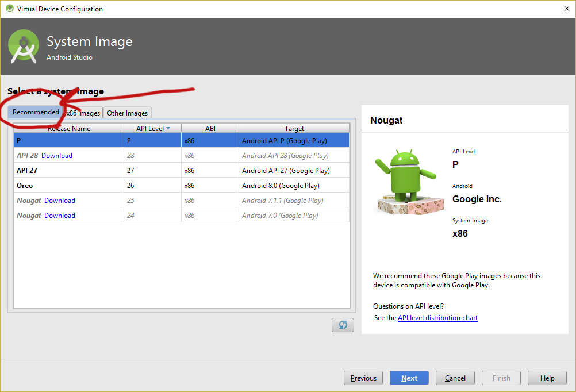Close the Virtual Device Configuration window

[x=566, y=9]
